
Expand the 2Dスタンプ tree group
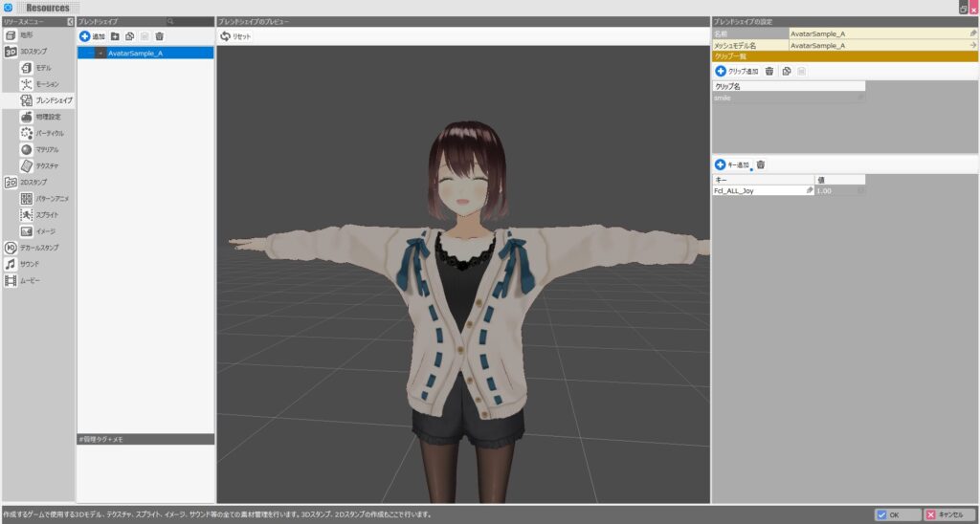pyautogui.click(x=11, y=182)
